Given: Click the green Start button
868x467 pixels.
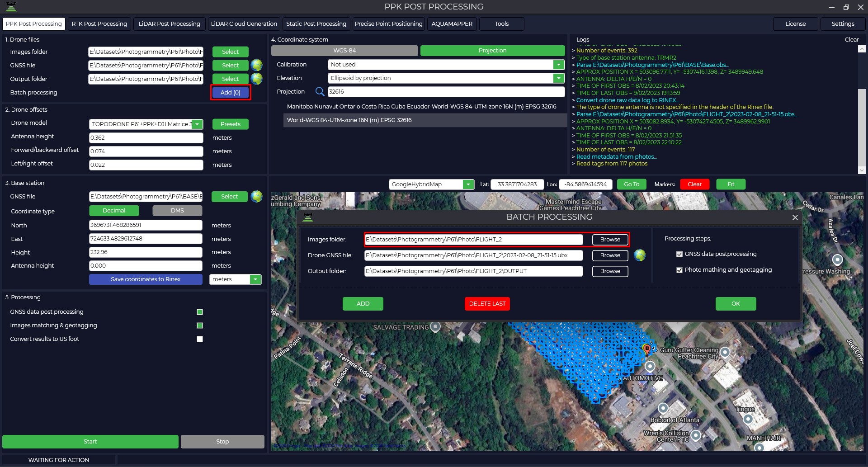Looking at the screenshot, I should coord(90,442).
